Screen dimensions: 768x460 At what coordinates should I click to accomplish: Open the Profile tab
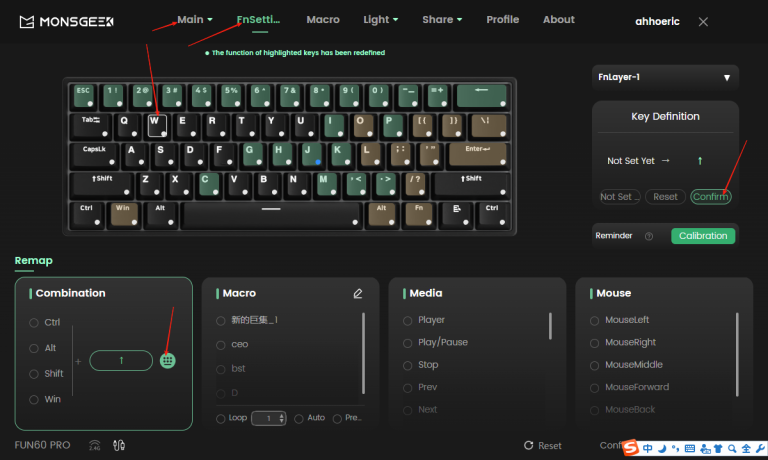(503, 20)
